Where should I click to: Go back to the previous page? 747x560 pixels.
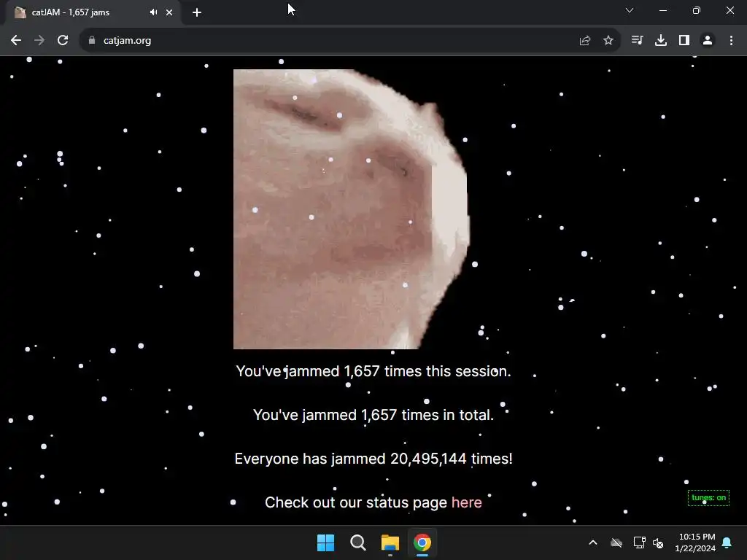[x=16, y=41]
